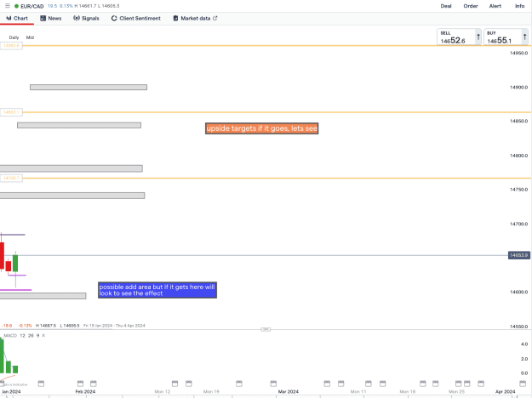Click the date range 'Fri 19 Jan 2024 - Thu 4 Apr 2024'
532x398 pixels.
(114, 326)
